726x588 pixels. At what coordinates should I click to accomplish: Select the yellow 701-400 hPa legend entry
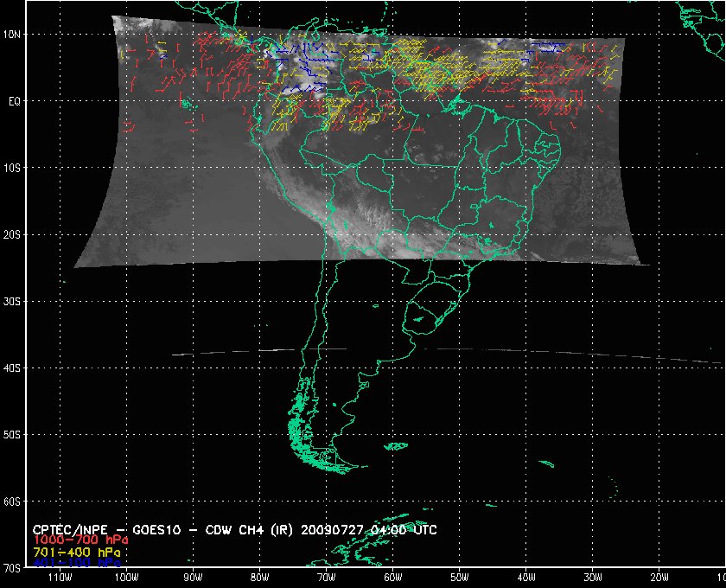[x=77, y=553]
